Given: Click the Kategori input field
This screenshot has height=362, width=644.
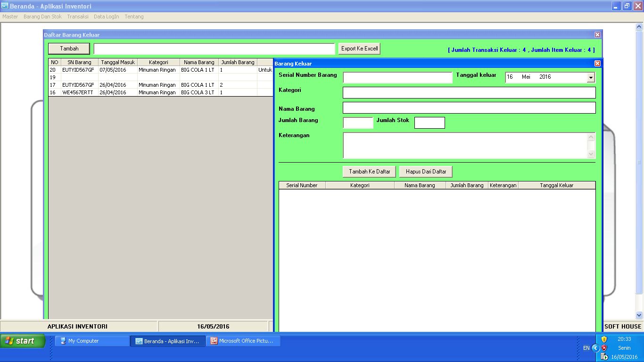Looking at the screenshot, I should tap(469, 92).
